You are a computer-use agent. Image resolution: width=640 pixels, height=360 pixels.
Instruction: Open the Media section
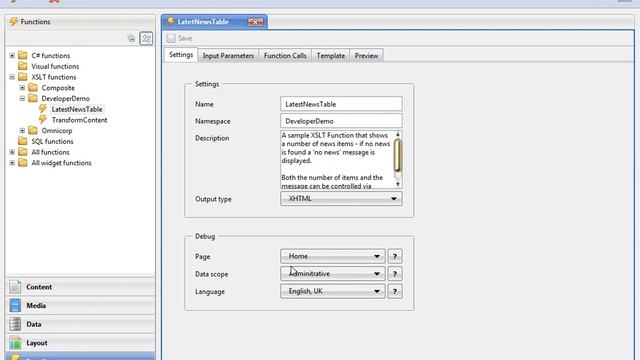80,305
